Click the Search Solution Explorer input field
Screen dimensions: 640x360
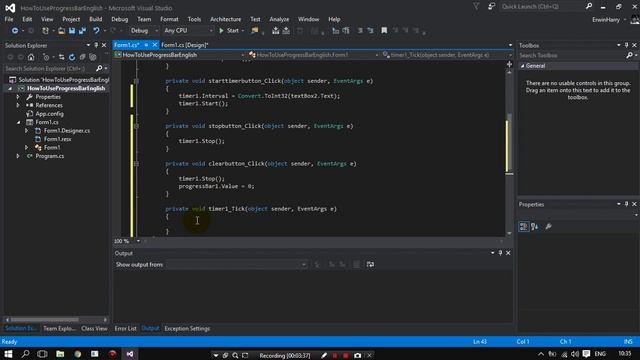(x=50, y=69)
